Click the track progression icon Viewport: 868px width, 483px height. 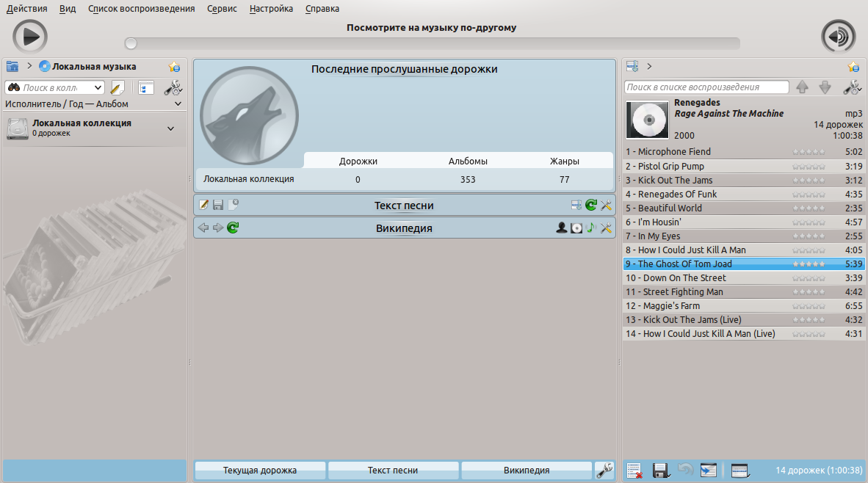[709, 471]
